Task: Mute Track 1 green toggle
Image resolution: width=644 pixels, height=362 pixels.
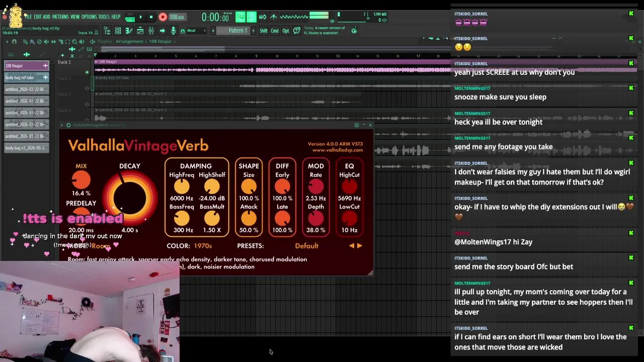Action: (87, 72)
